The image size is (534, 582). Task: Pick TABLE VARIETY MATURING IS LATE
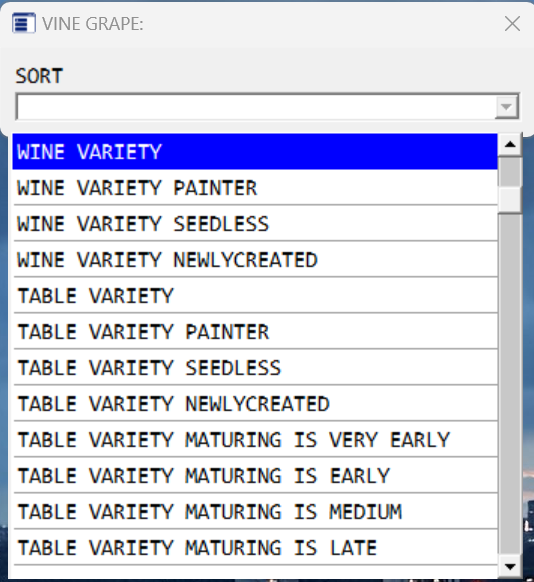(255, 548)
